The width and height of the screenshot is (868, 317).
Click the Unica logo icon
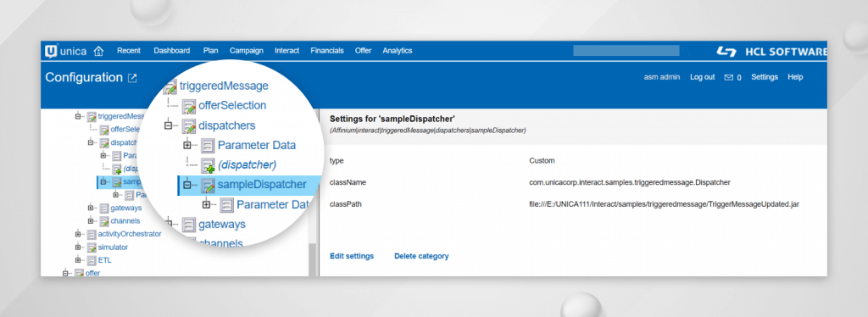pyautogui.click(x=52, y=52)
